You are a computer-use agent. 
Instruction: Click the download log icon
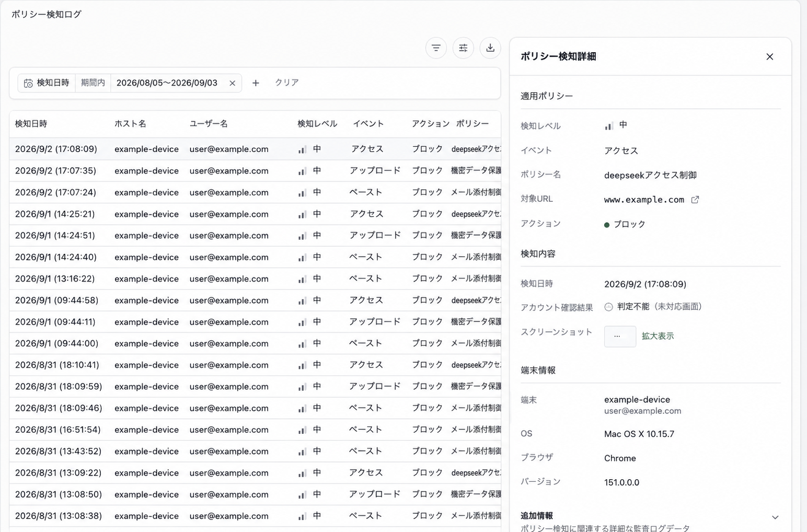tap(490, 48)
